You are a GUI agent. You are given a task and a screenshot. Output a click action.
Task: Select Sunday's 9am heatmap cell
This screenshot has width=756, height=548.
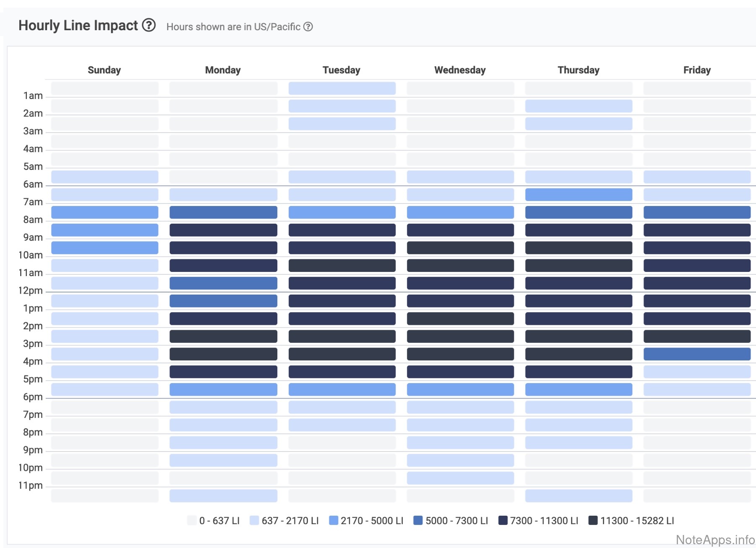pos(104,248)
